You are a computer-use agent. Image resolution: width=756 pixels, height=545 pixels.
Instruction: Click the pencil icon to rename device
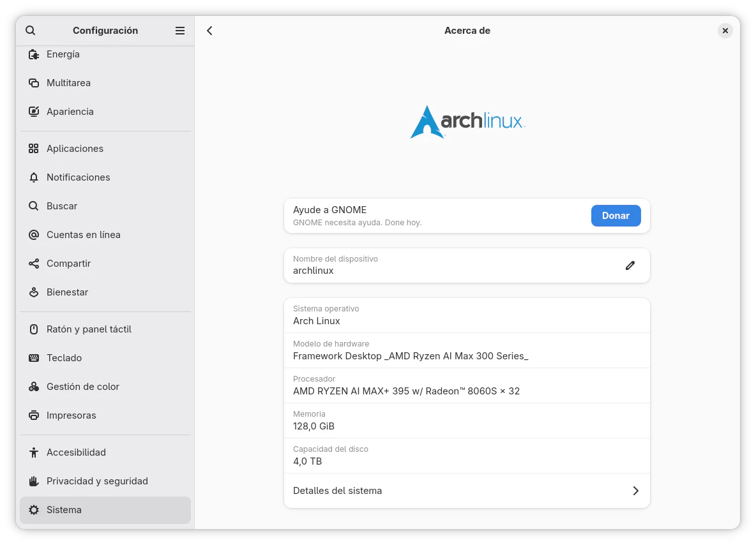630,265
